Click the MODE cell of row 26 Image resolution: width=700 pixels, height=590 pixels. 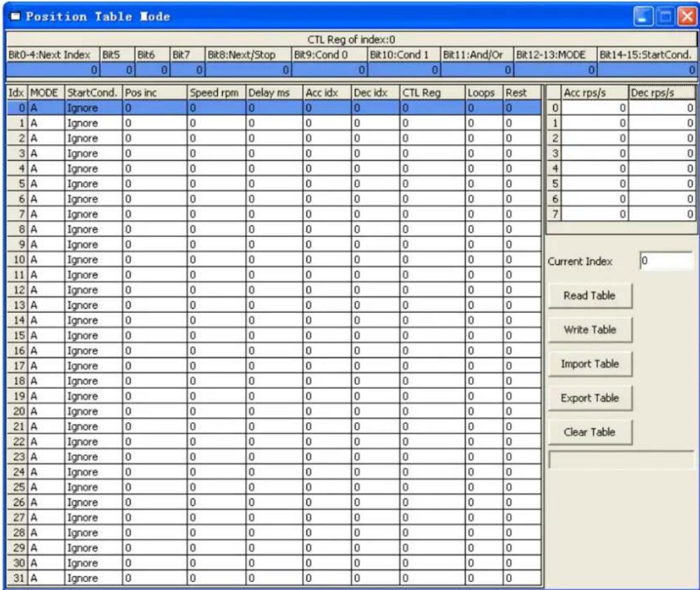click(46, 502)
